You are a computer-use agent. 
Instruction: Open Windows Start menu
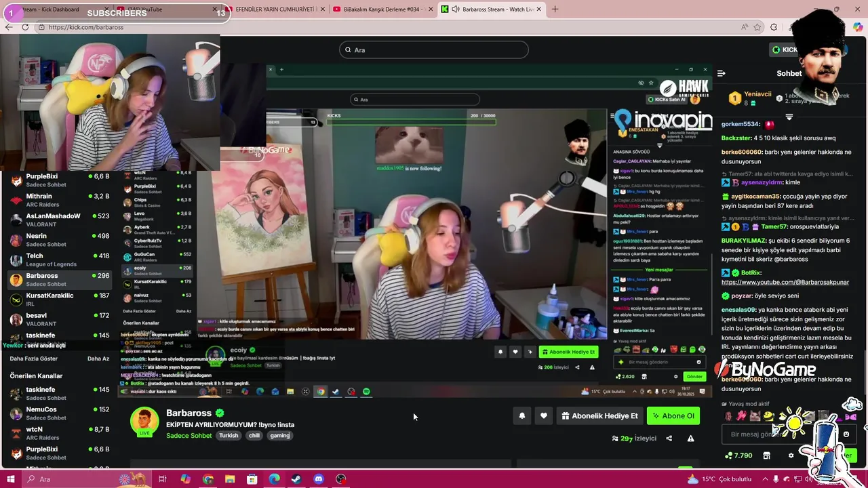click(x=11, y=479)
